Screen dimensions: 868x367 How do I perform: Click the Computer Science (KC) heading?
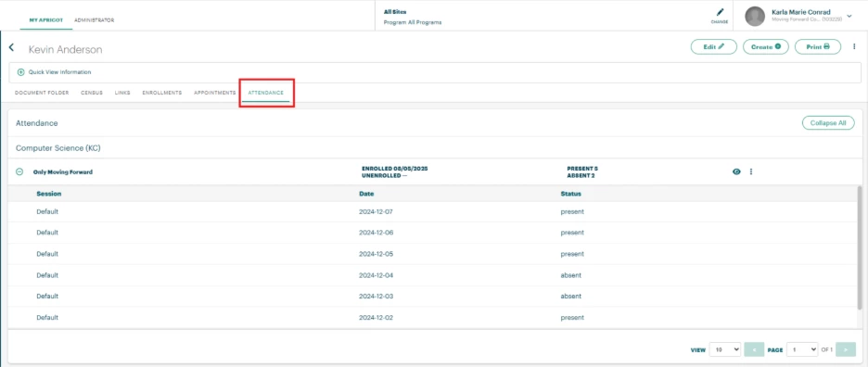tap(58, 148)
